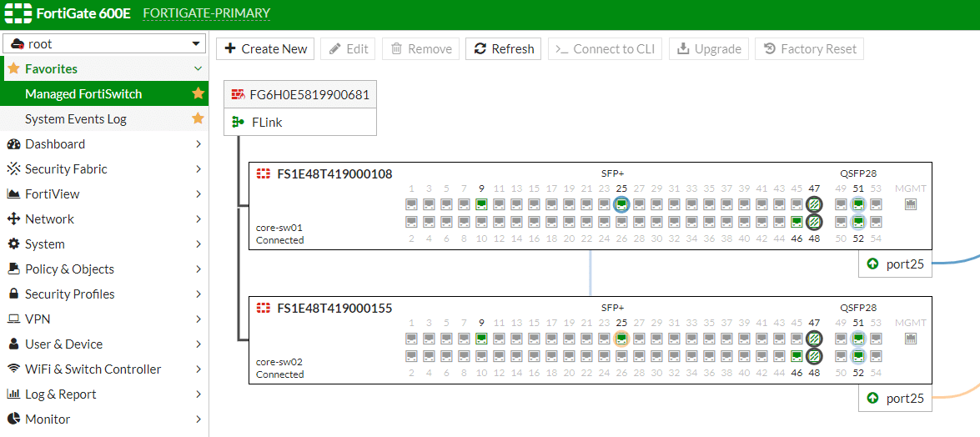
Task: Click QSFP28 port 52 on core-sw02
Action: click(x=859, y=356)
